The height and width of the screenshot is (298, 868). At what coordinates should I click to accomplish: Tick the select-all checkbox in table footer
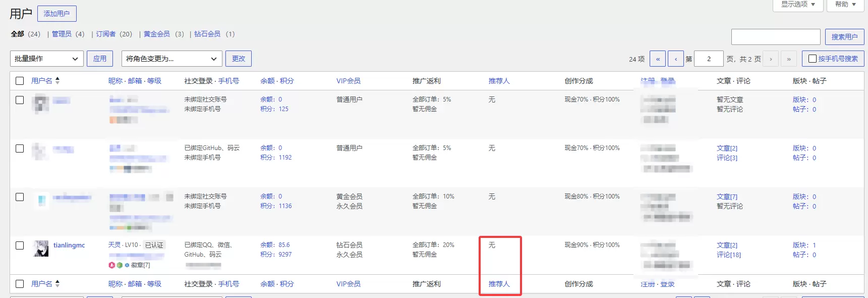click(x=20, y=284)
